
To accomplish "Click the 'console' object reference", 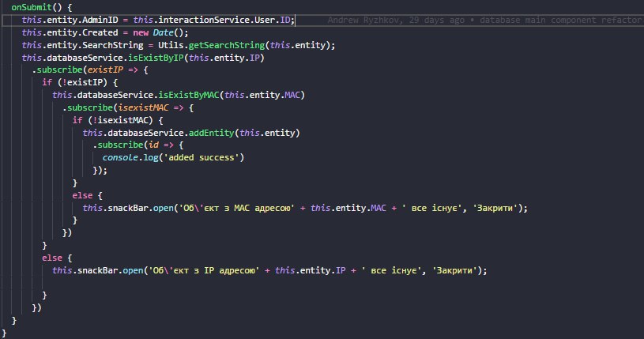I will 120,157.
